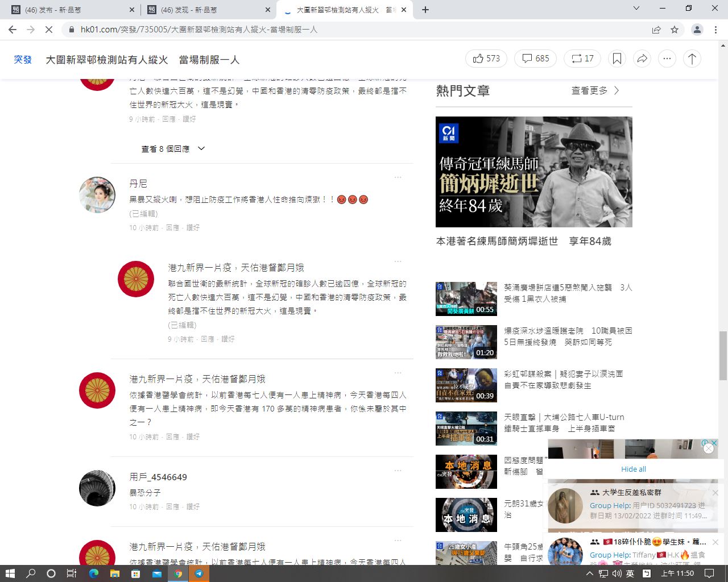
Task: Go back to the previous page
Action: point(13,30)
